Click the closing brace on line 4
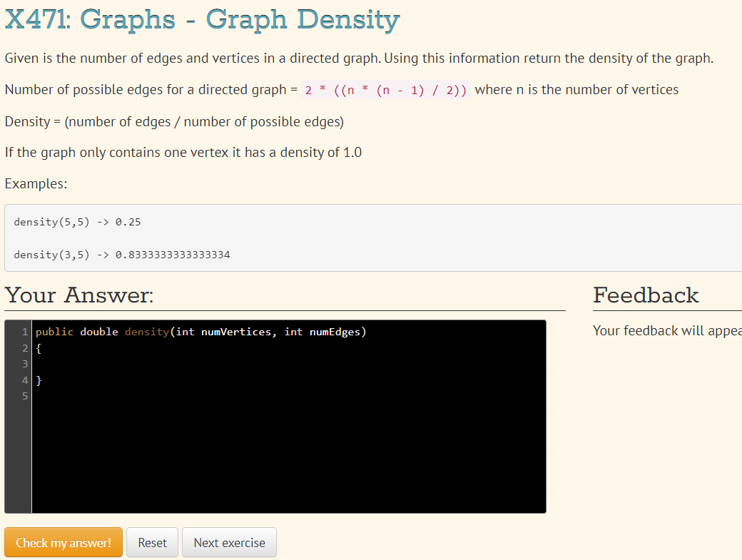Screen dimensions: 742x560 pyautogui.click(x=37, y=380)
